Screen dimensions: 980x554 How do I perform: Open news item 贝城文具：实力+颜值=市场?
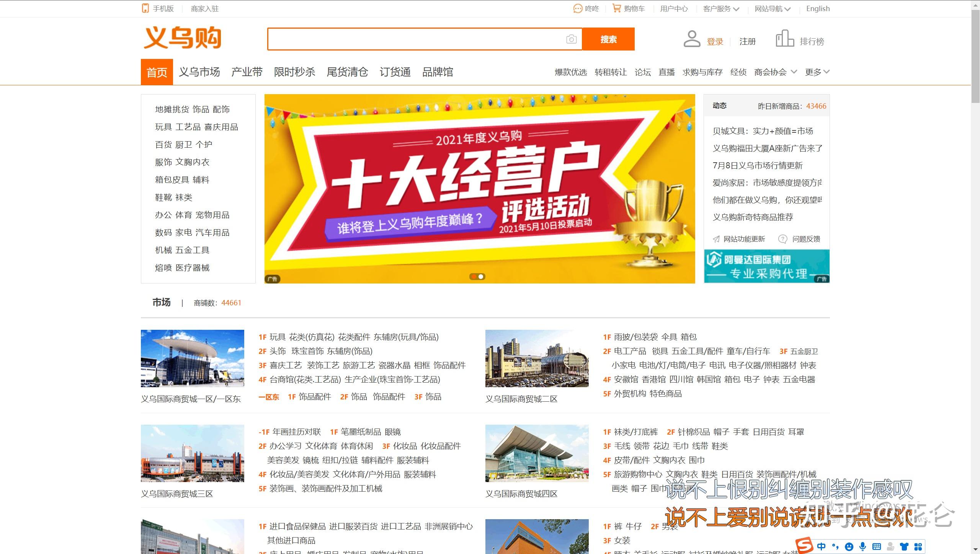coord(763,131)
